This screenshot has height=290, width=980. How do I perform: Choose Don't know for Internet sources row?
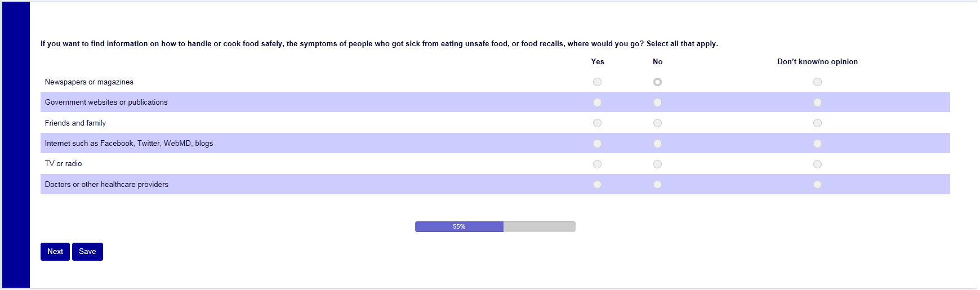pyautogui.click(x=817, y=144)
